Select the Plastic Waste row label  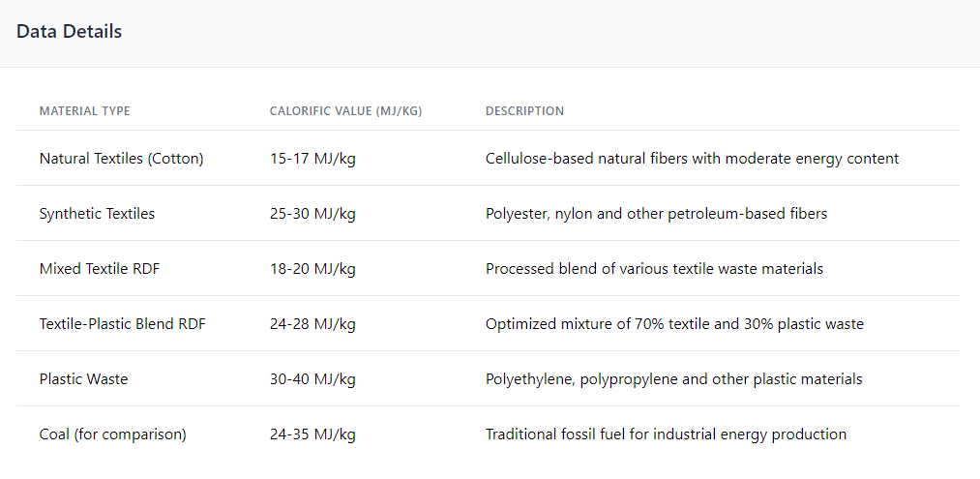(x=84, y=379)
